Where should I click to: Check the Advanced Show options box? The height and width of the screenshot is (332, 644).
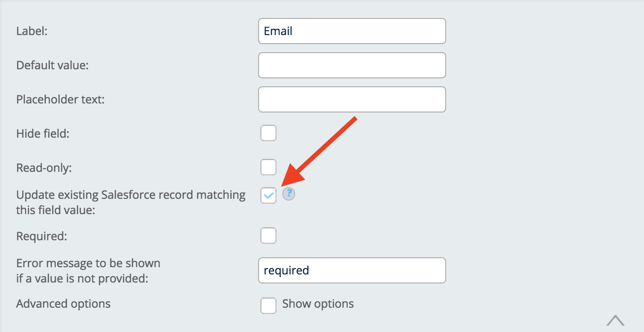(268, 305)
